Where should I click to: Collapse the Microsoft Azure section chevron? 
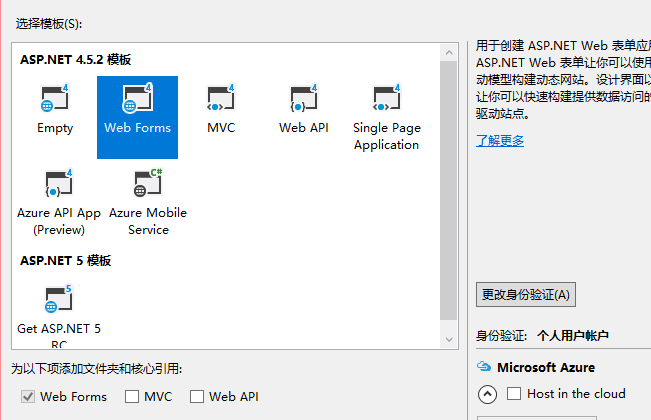click(487, 394)
